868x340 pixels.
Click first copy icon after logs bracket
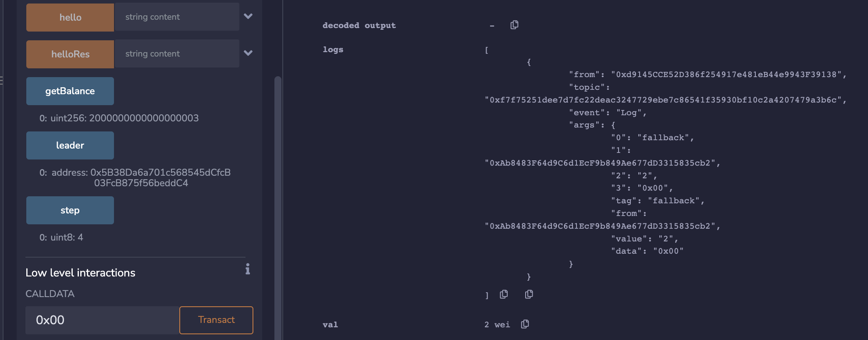[504, 294]
